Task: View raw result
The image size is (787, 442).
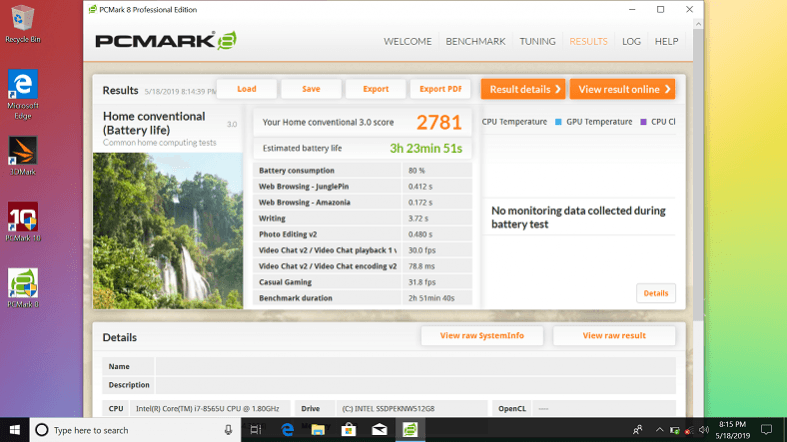Action: (x=614, y=336)
